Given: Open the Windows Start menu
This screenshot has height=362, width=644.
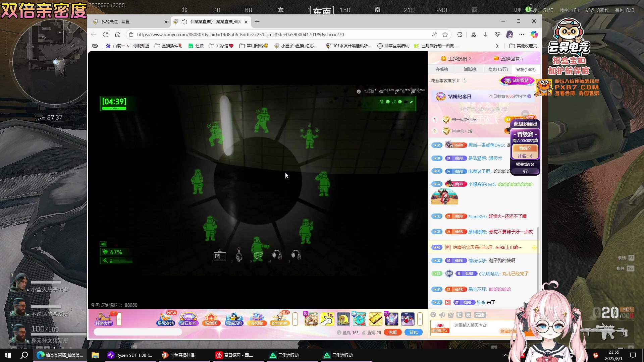Looking at the screenshot, I should [8, 355].
